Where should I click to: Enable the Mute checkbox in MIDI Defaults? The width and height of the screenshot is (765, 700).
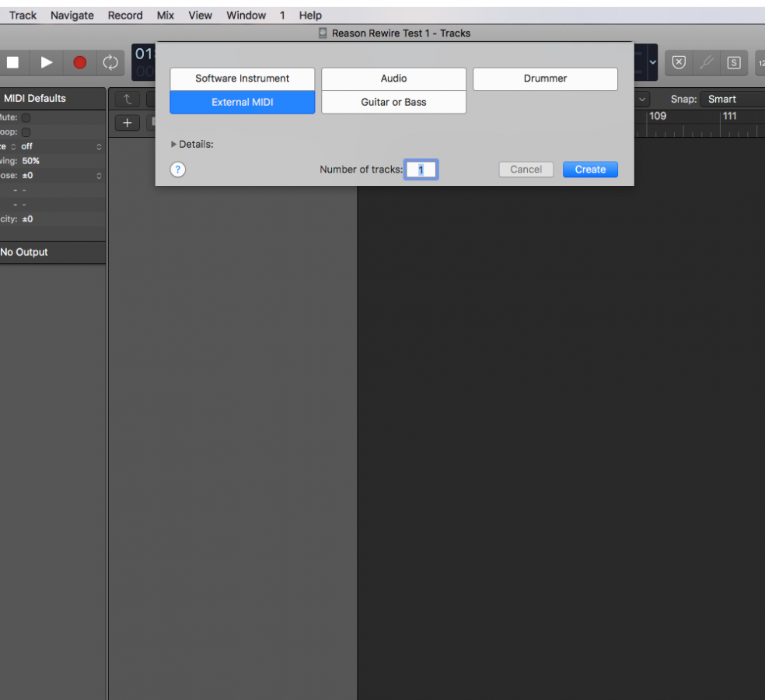pyautogui.click(x=26, y=117)
